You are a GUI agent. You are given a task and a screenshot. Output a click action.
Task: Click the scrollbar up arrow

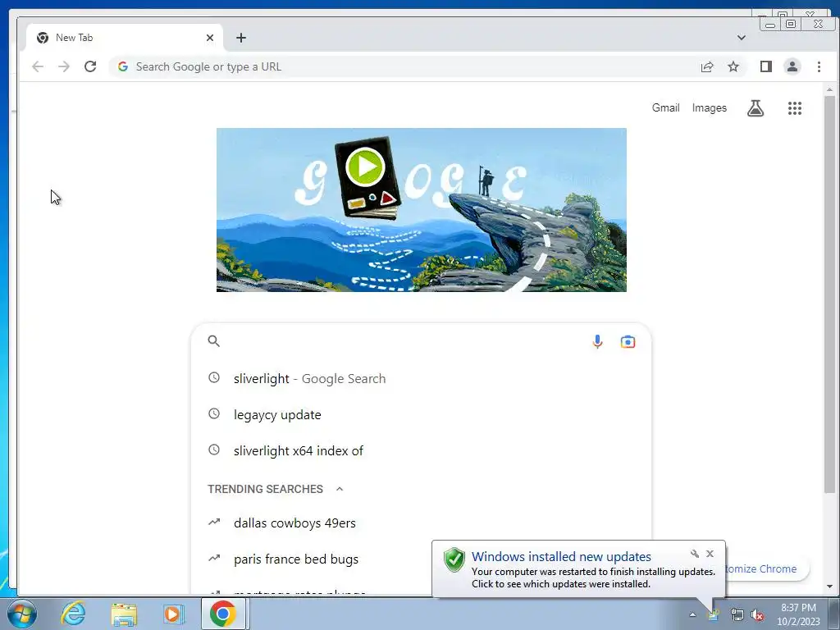click(x=830, y=89)
